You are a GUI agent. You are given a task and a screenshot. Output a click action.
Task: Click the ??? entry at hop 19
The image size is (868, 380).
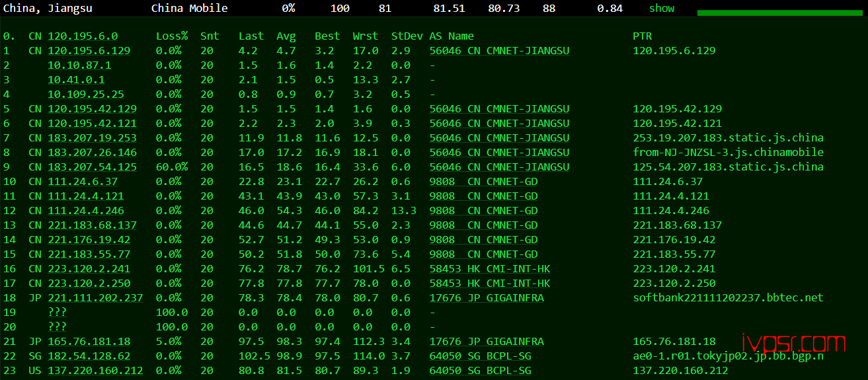pyautogui.click(x=58, y=313)
